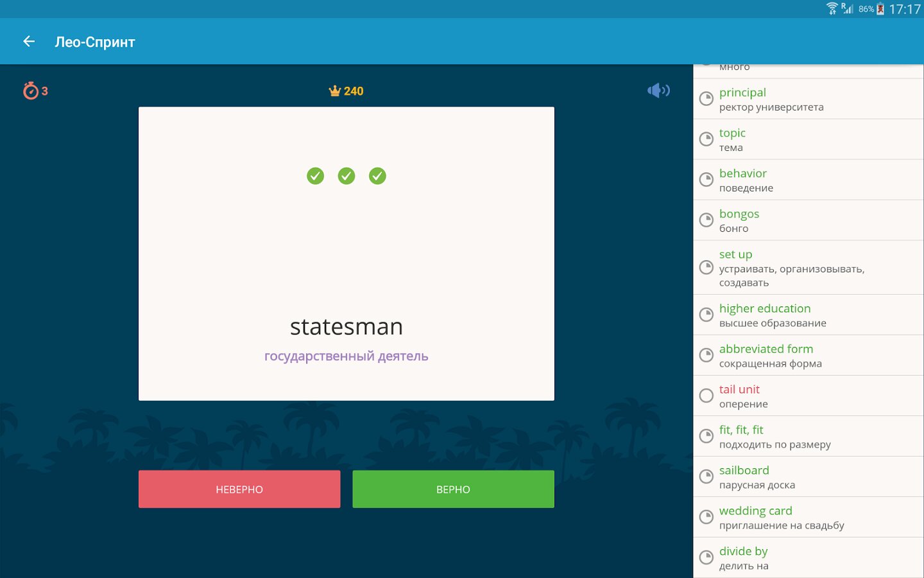Viewport: 924px width, 578px height.
Task: Open the word topic in the list
Action: click(x=732, y=133)
